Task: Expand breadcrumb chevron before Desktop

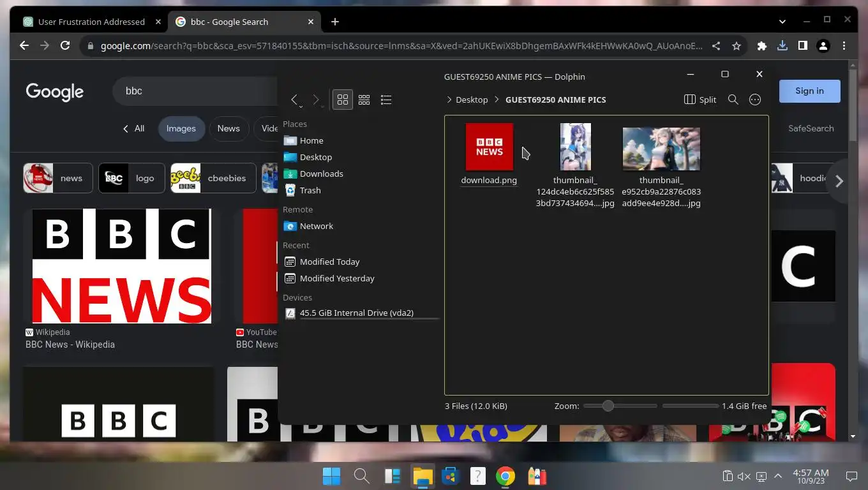Action: (x=449, y=100)
